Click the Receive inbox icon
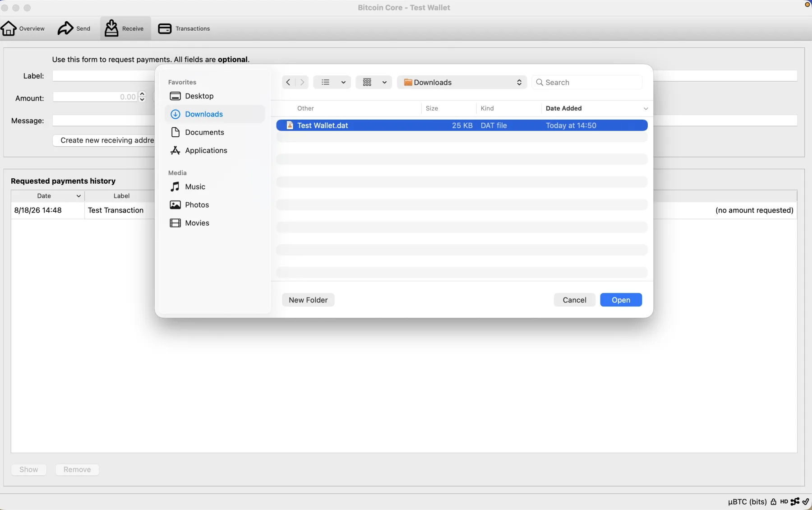The width and height of the screenshot is (812, 510). click(111, 28)
